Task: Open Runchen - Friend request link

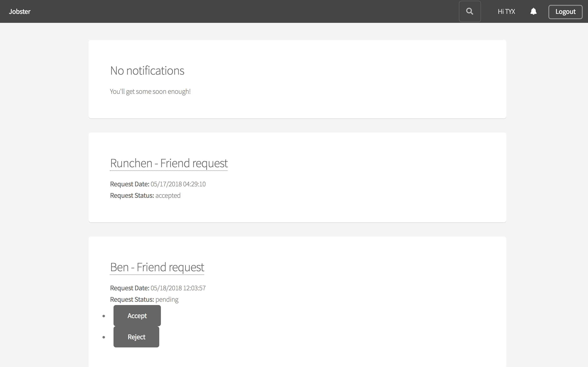Action: pyautogui.click(x=169, y=163)
